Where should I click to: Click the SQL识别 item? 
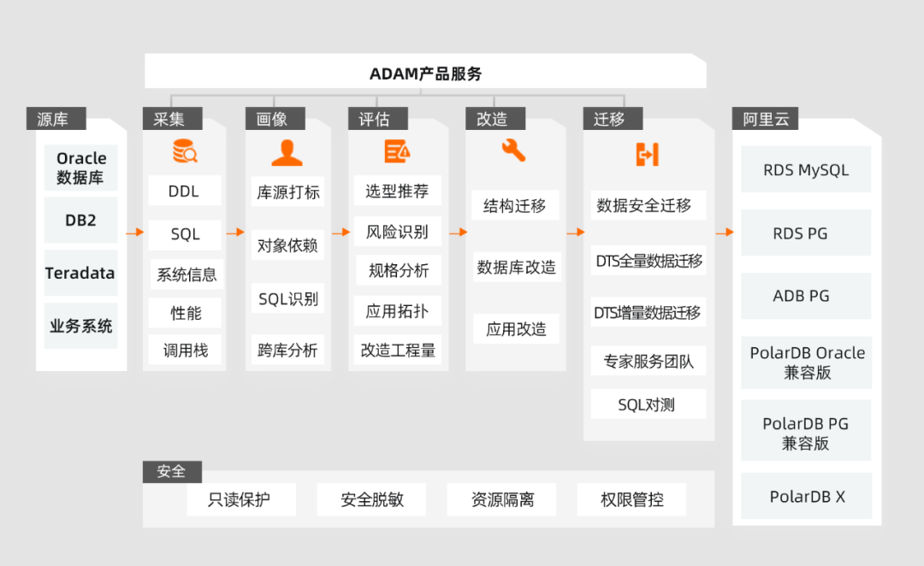[x=287, y=298]
